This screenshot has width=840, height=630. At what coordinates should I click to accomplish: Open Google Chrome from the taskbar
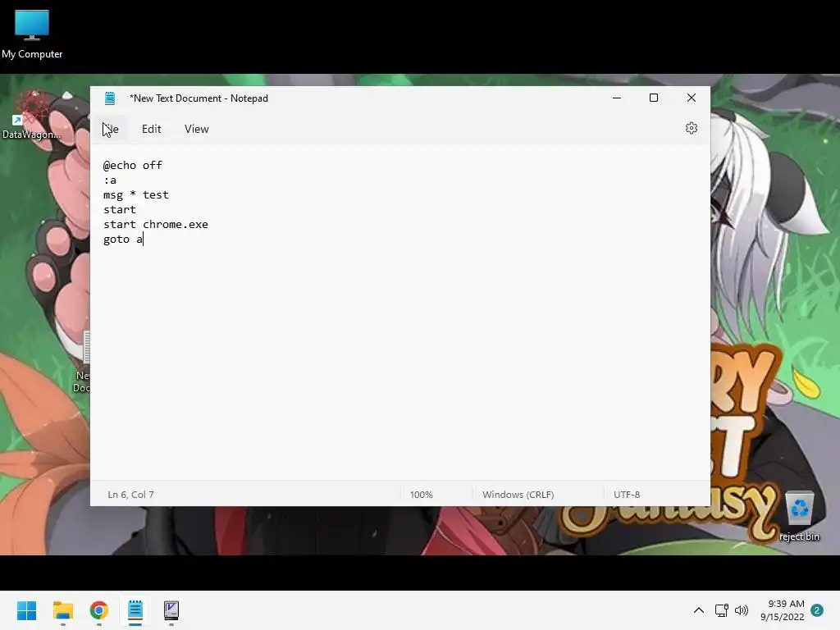tap(99, 610)
